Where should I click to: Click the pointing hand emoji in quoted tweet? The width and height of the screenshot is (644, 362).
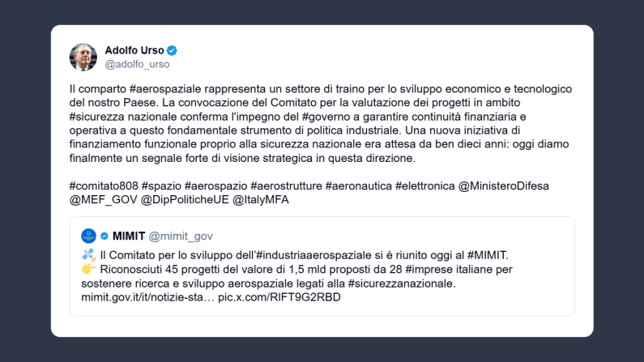pos(88,269)
